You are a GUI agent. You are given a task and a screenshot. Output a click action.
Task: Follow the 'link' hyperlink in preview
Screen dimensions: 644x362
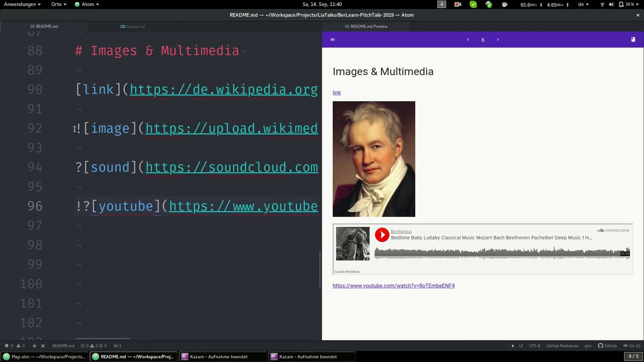pyautogui.click(x=337, y=93)
